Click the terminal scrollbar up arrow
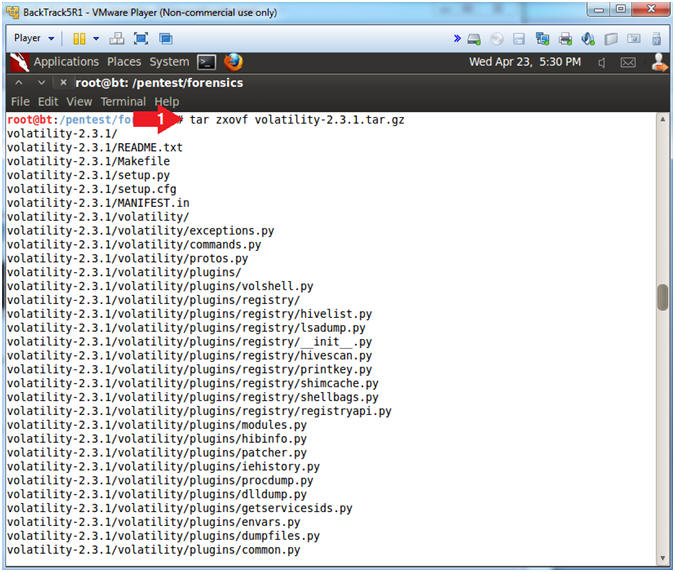The width and height of the screenshot is (675, 572). coord(663,119)
